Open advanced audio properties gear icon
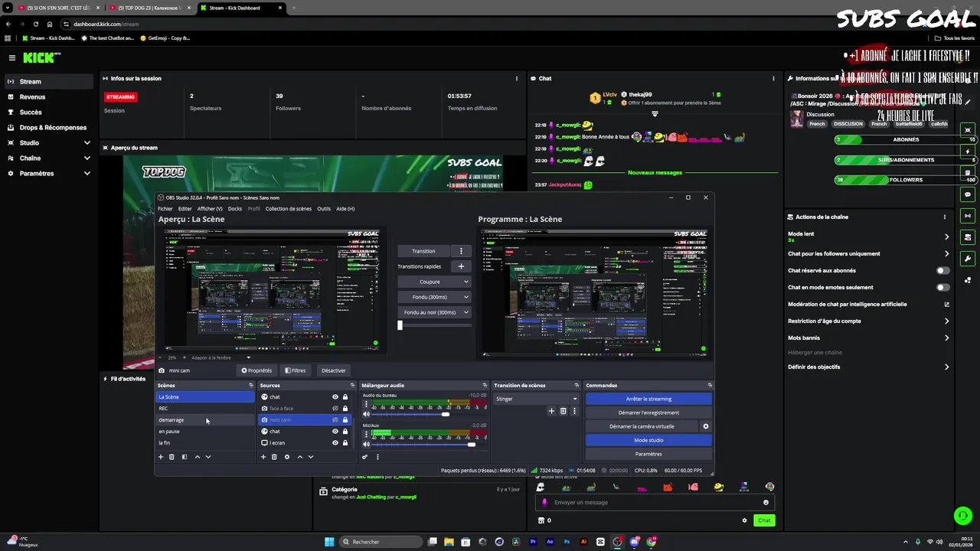 tap(364, 457)
